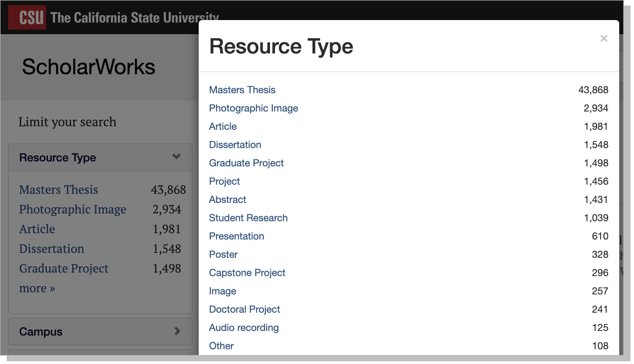The width and height of the screenshot is (634, 364).
Task: Choose Presentation from the resource types
Action: click(236, 236)
